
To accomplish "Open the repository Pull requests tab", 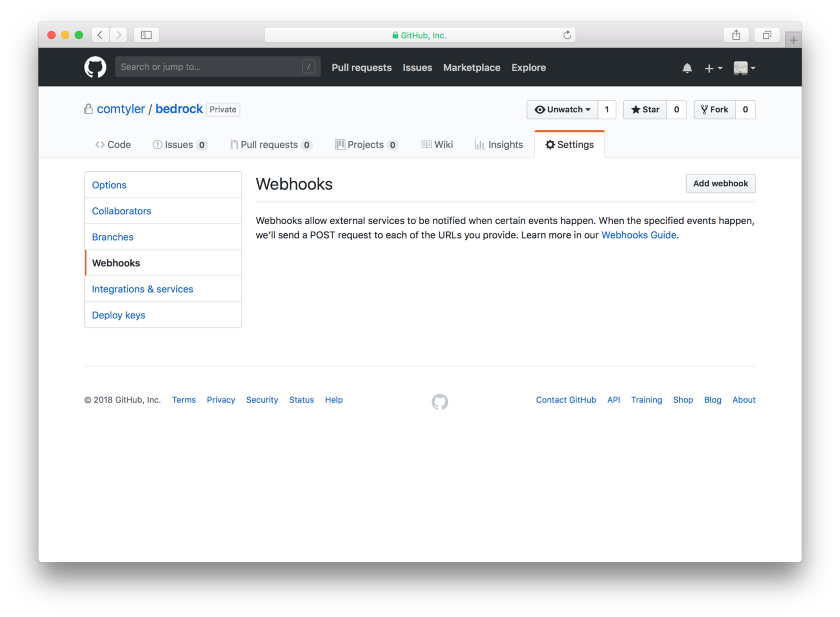I will 270,145.
